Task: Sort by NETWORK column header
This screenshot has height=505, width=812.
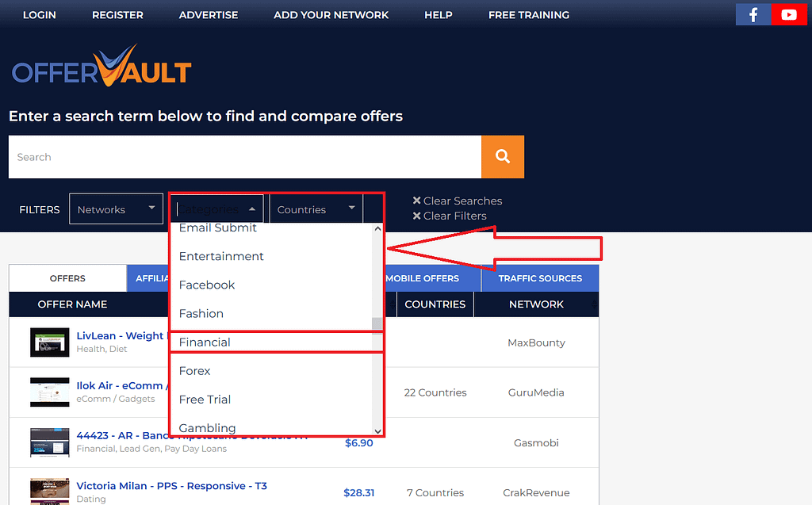Action: [536, 304]
